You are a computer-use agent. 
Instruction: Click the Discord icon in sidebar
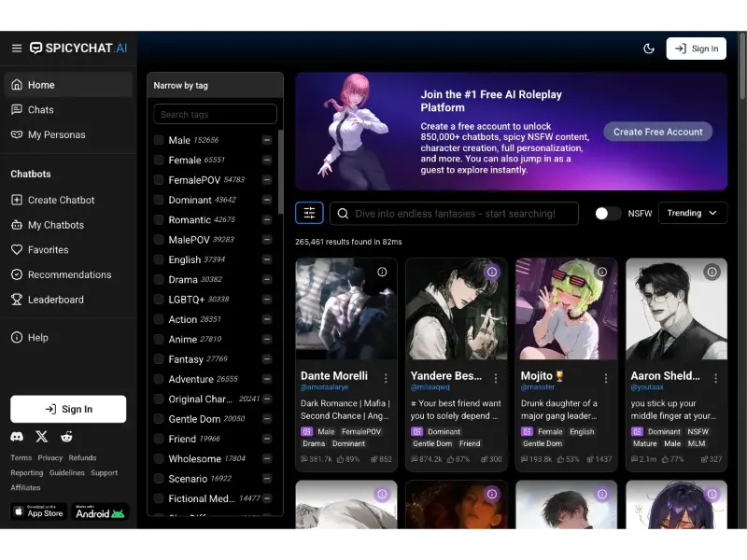(x=17, y=436)
